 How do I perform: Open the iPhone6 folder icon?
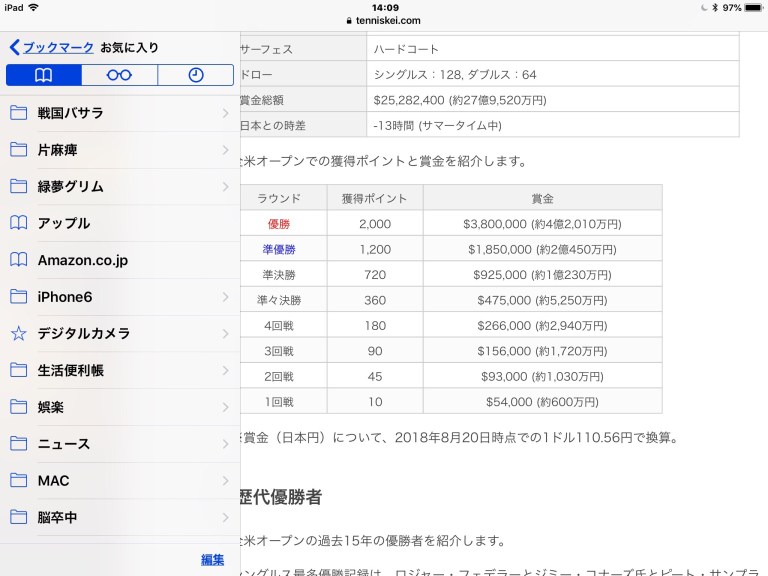[18, 297]
